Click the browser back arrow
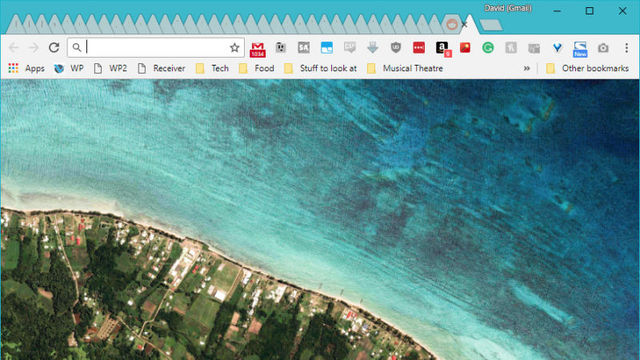 [x=13, y=47]
